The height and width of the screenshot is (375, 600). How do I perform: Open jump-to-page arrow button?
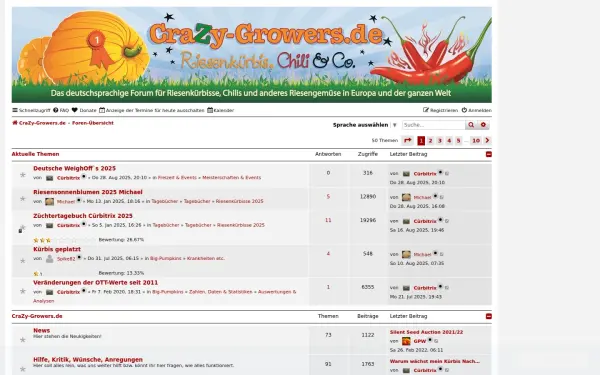(408, 140)
